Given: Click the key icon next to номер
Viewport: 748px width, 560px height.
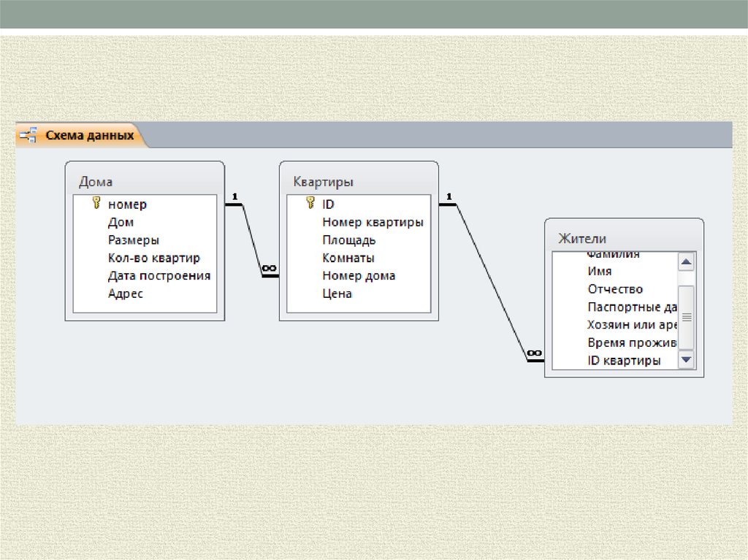Looking at the screenshot, I should (x=96, y=204).
